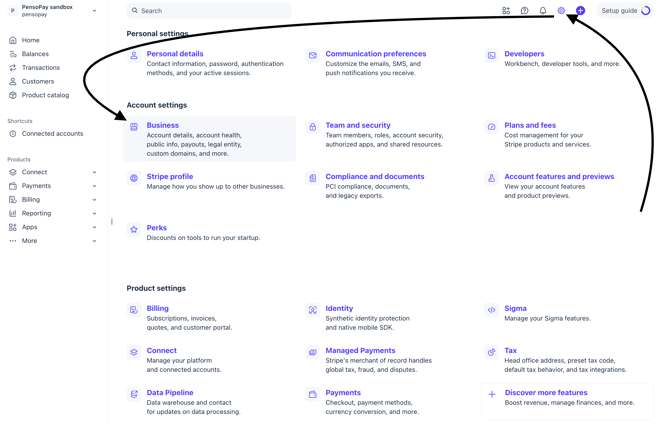
Task: Click into the Search field
Action: 209,11
